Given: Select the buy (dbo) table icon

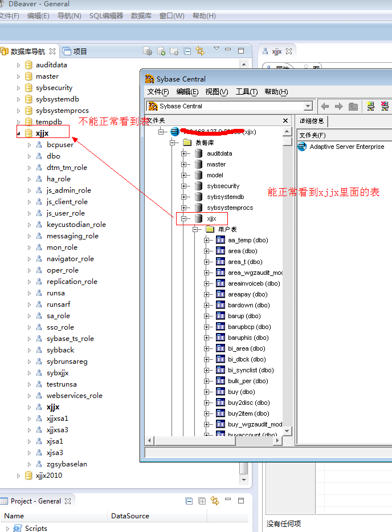Looking at the screenshot, I should [x=220, y=392].
